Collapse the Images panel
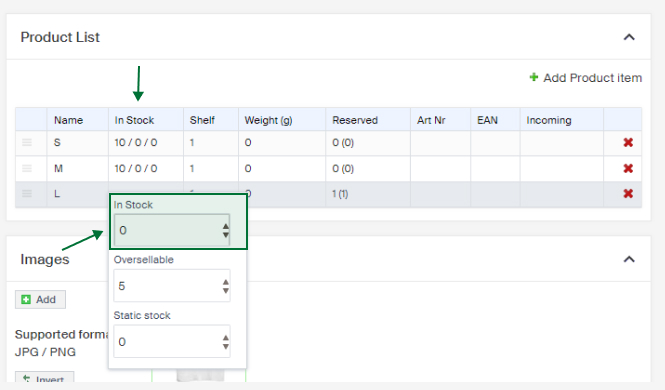 pos(629,259)
